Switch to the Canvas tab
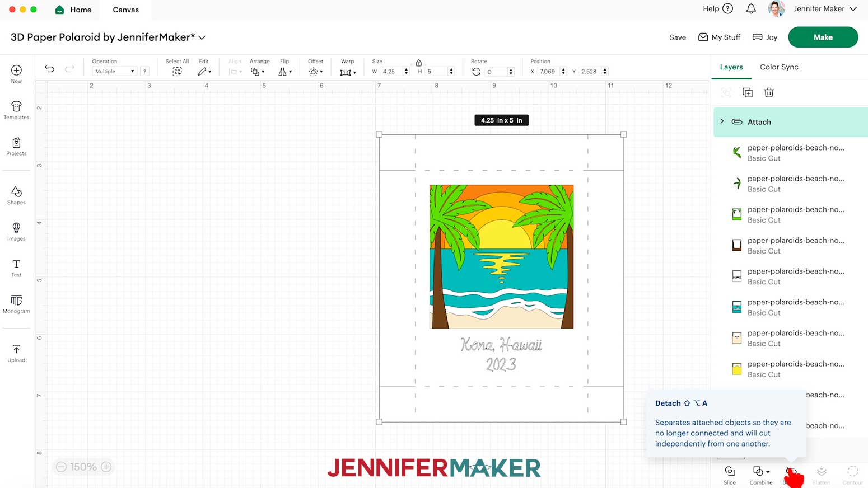Viewport: 868px width, 488px height. pos(126,10)
